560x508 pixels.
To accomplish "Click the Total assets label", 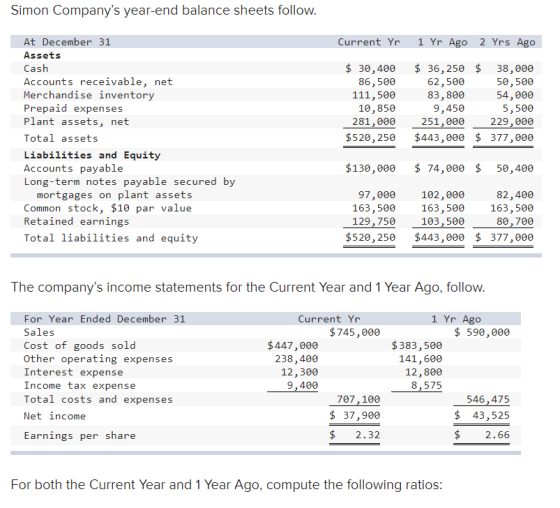I will pyautogui.click(x=61, y=138).
